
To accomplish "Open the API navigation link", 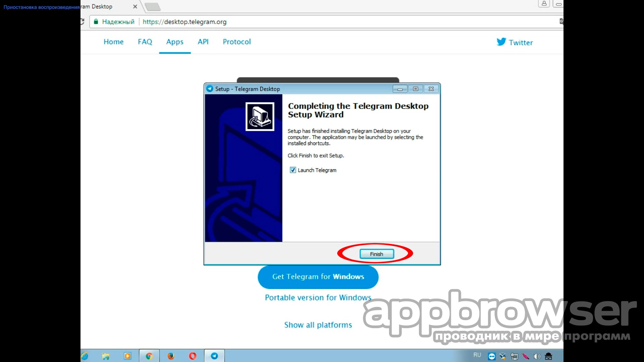I will pyautogui.click(x=203, y=42).
